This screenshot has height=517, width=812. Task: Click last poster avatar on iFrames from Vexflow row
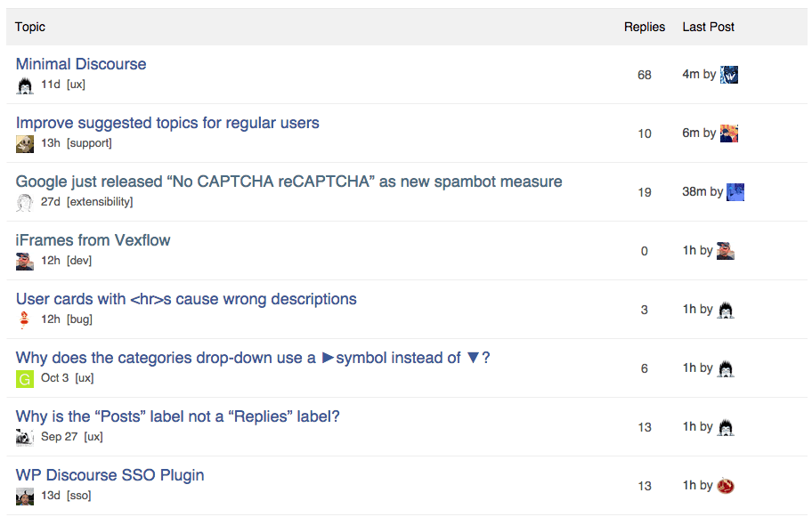726,251
